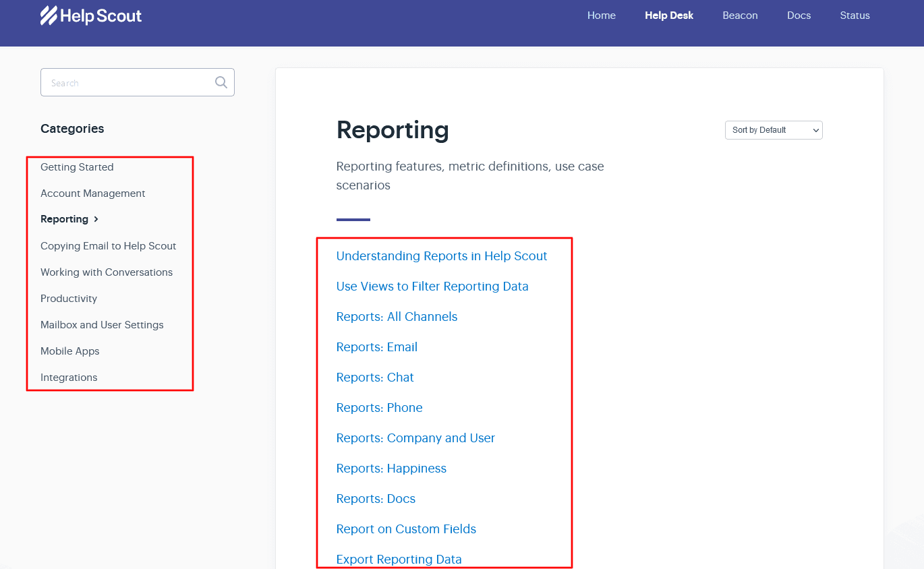
Task: Open the Reports: Happiness article
Action: [391, 469]
